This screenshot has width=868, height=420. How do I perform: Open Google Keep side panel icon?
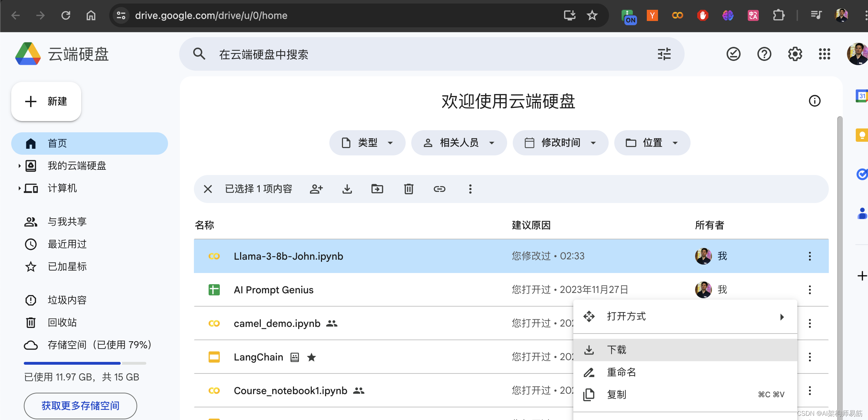tap(862, 135)
